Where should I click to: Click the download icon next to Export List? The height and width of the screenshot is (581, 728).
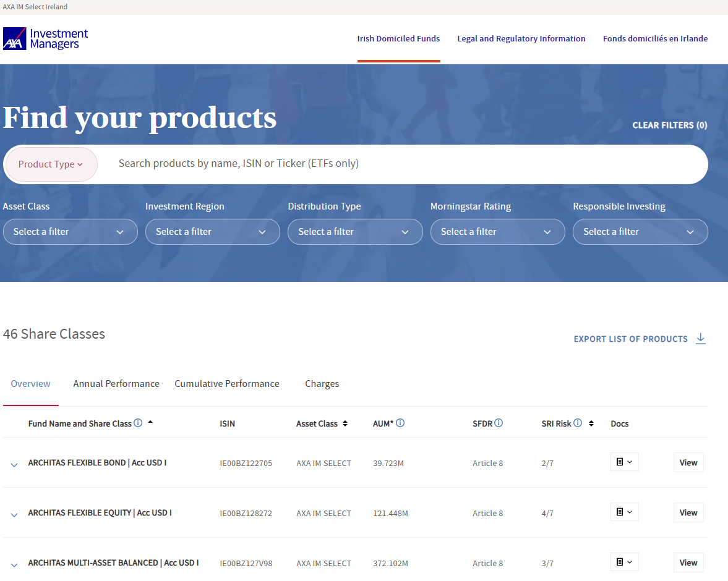point(701,339)
